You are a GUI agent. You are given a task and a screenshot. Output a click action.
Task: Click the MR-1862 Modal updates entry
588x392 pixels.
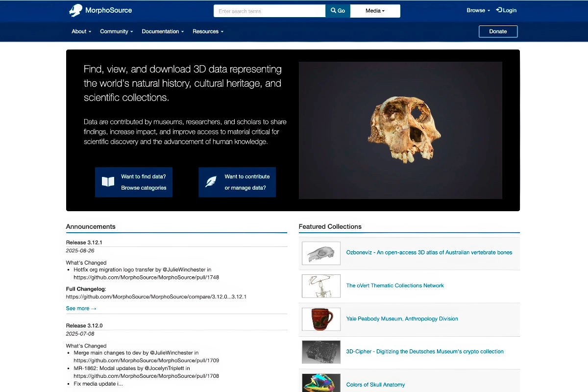click(132, 368)
